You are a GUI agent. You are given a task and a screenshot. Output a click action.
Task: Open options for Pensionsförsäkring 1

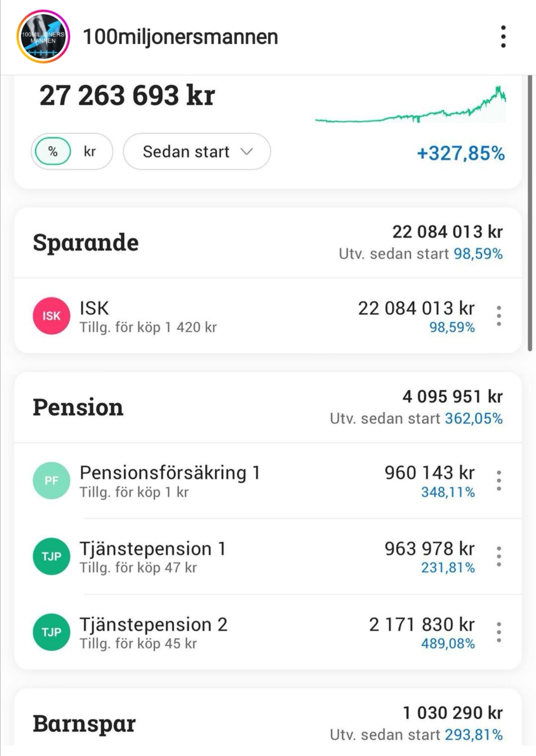(499, 481)
